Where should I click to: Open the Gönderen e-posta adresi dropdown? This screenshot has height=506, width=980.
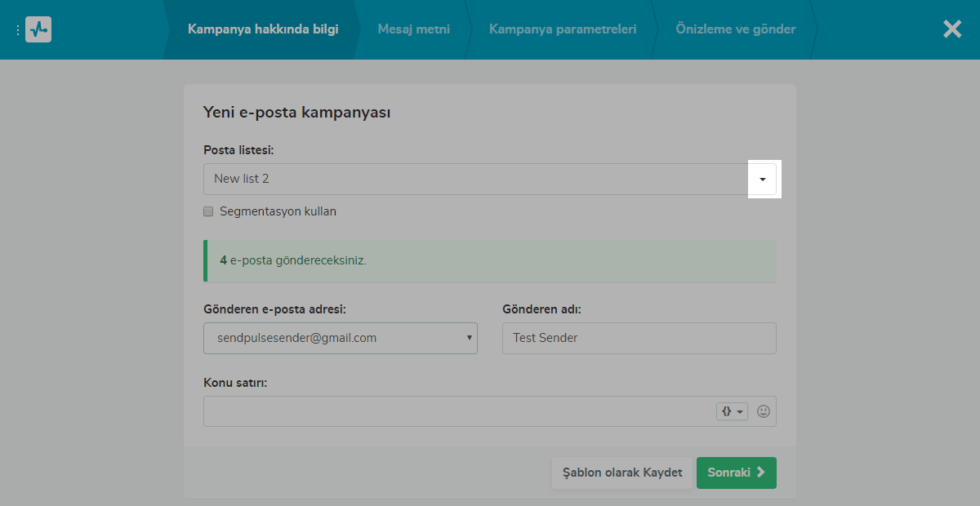(x=340, y=338)
